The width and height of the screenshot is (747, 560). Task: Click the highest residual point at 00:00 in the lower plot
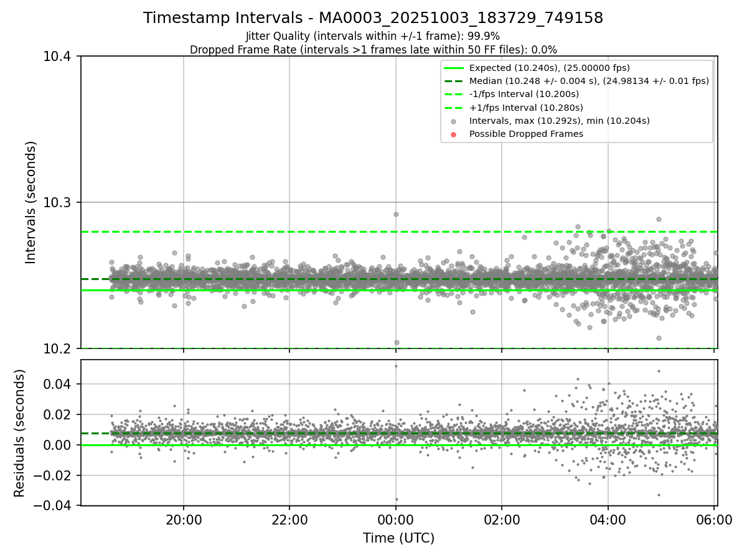396,366
